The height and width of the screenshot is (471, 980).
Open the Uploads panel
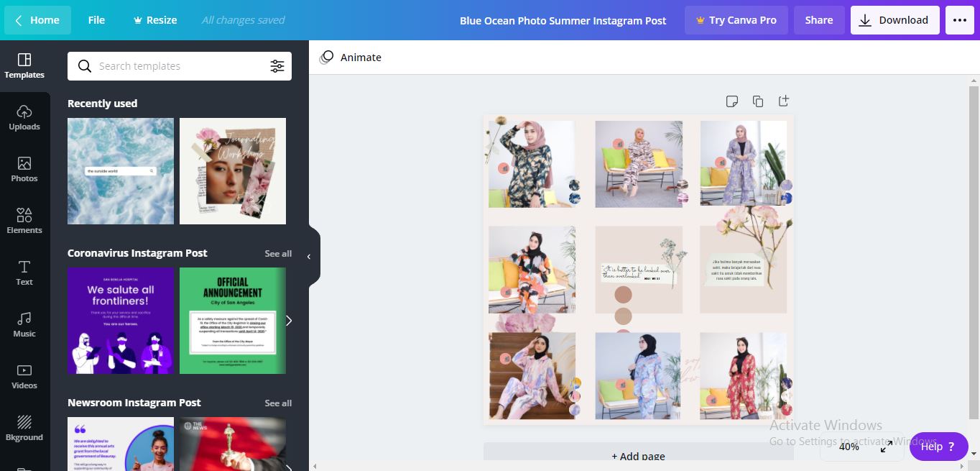click(x=24, y=119)
